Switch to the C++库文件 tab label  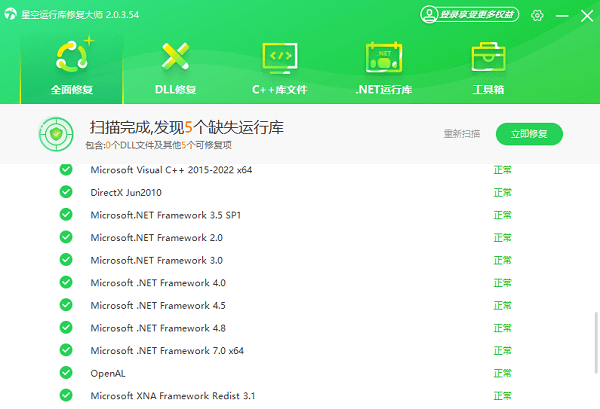[x=280, y=90]
